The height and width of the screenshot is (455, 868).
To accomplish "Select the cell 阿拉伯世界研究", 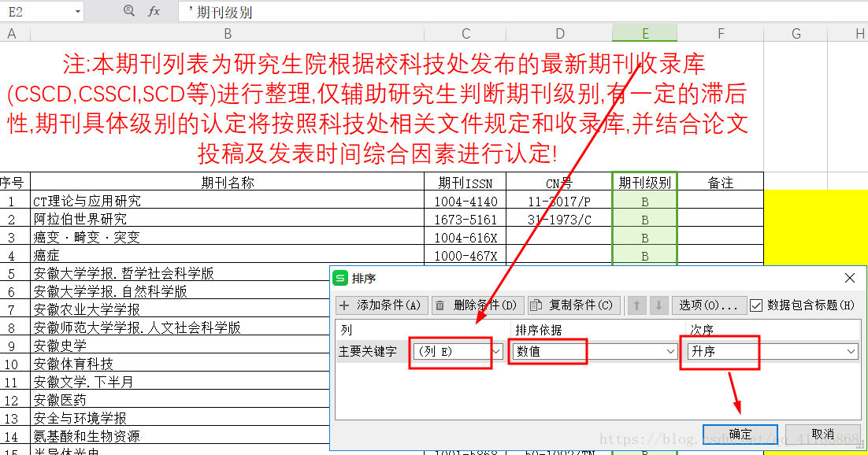I will [228, 219].
